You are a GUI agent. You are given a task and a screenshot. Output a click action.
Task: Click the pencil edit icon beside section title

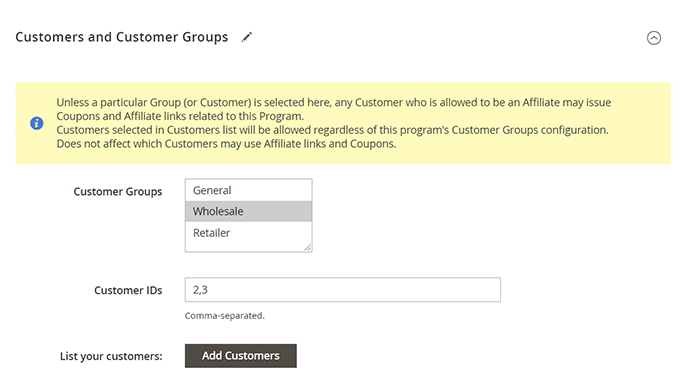pyautogui.click(x=247, y=38)
